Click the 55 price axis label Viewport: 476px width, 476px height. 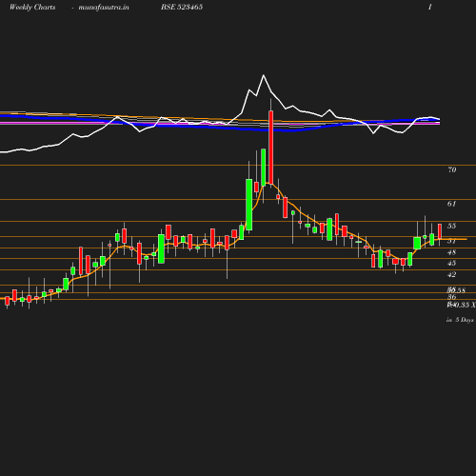pyautogui.click(x=451, y=226)
